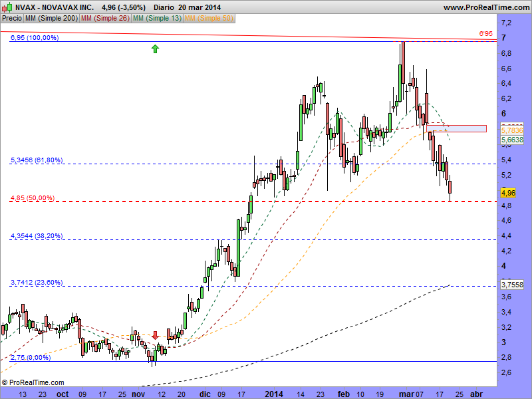Select the MM (Simple 26) tab
This screenshot has height=399, width=532.
106,19
